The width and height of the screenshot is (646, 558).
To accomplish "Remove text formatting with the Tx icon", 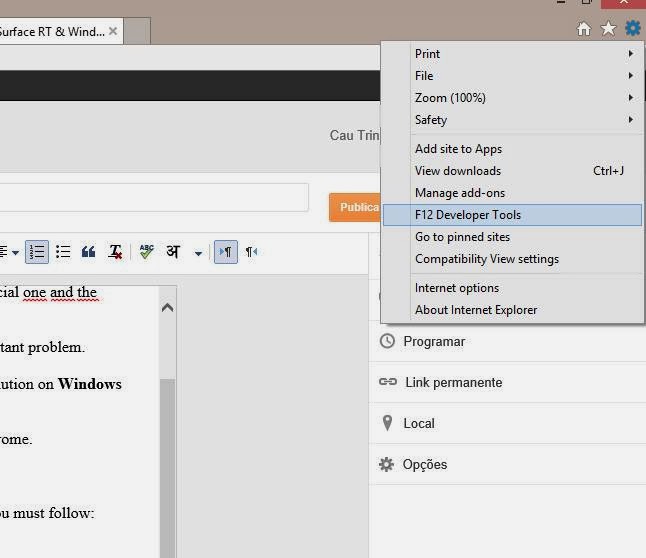I will 115,252.
